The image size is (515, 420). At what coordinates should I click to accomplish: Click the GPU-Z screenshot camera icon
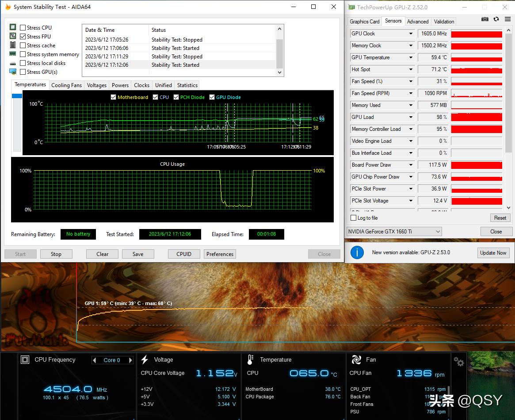pyautogui.click(x=485, y=19)
